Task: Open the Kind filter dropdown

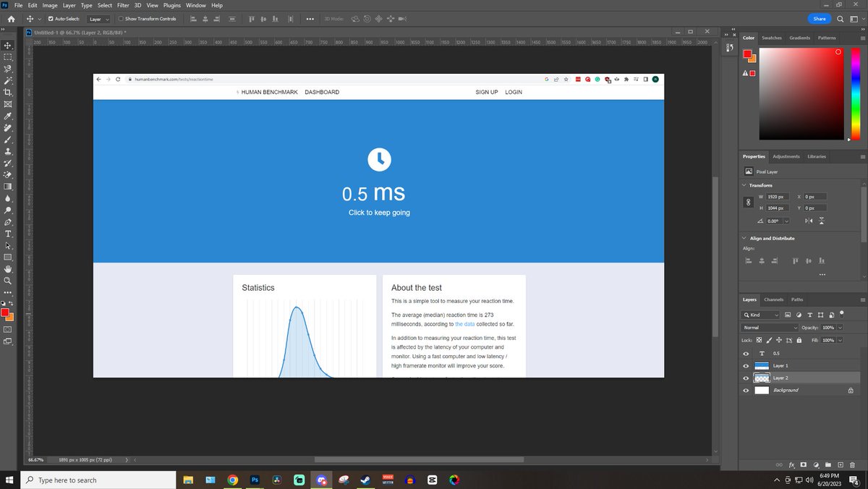Action: pos(761,315)
